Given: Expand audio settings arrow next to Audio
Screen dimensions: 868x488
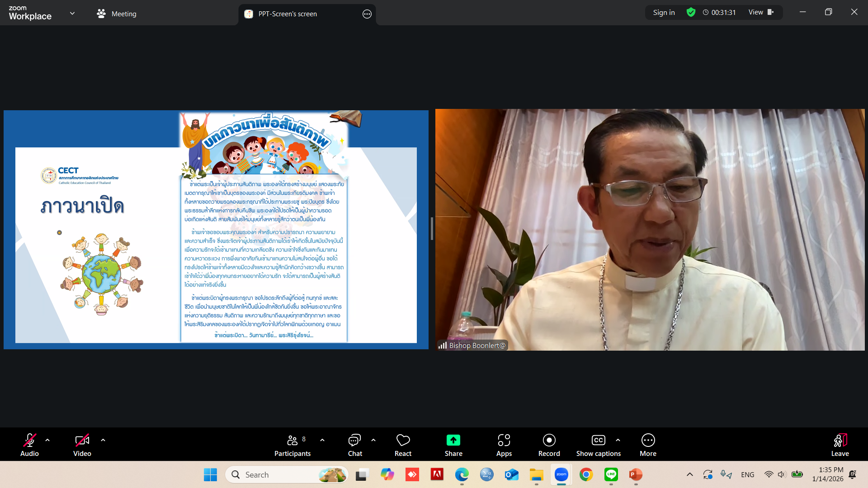Looking at the screenshot, I should coord(47,440).
